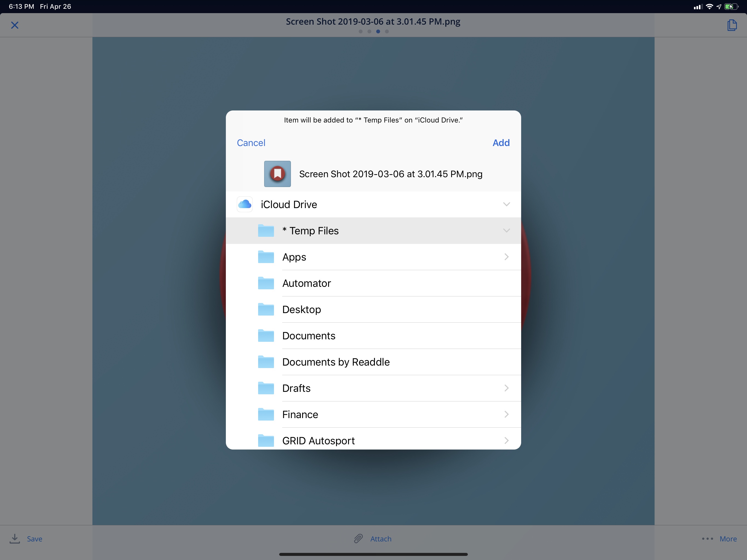Tap the Attach paperclip icon
Image resolution: width=747 pixels, height=560 pixels.
[x=358, y=539]
